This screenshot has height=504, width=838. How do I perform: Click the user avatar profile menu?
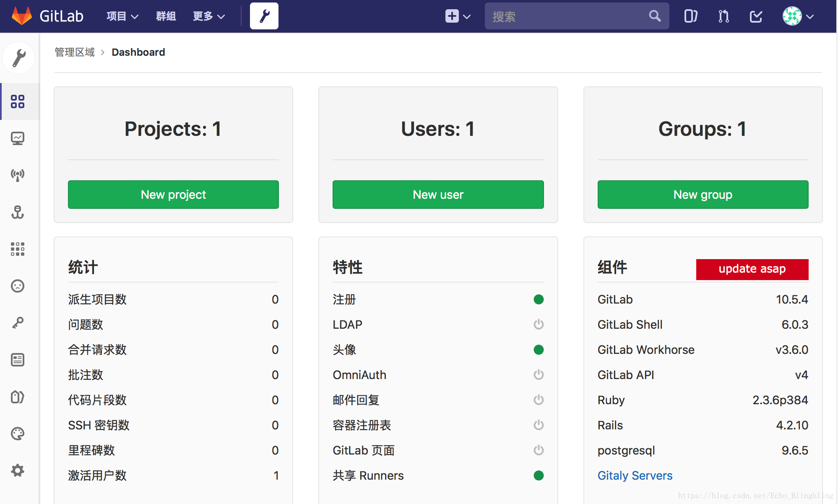pyautogui.click(x=793, y=16)
